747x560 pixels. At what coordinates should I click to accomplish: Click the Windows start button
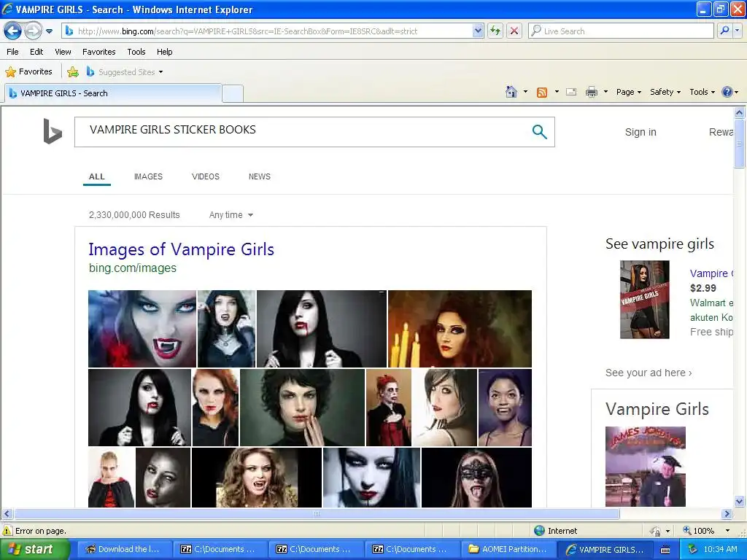pyautogui.click(x=34, y=549)
